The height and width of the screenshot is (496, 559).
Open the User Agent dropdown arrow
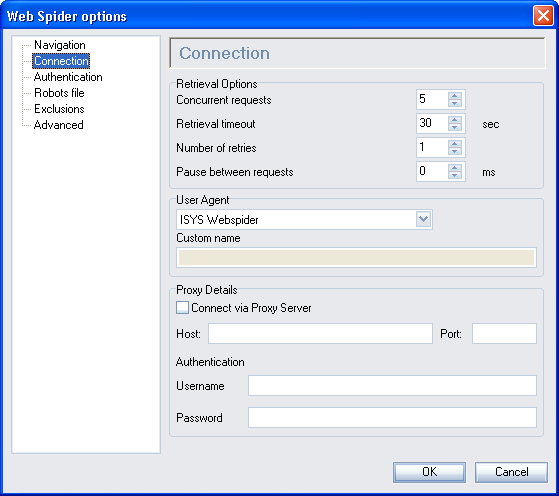coord(424,219)
